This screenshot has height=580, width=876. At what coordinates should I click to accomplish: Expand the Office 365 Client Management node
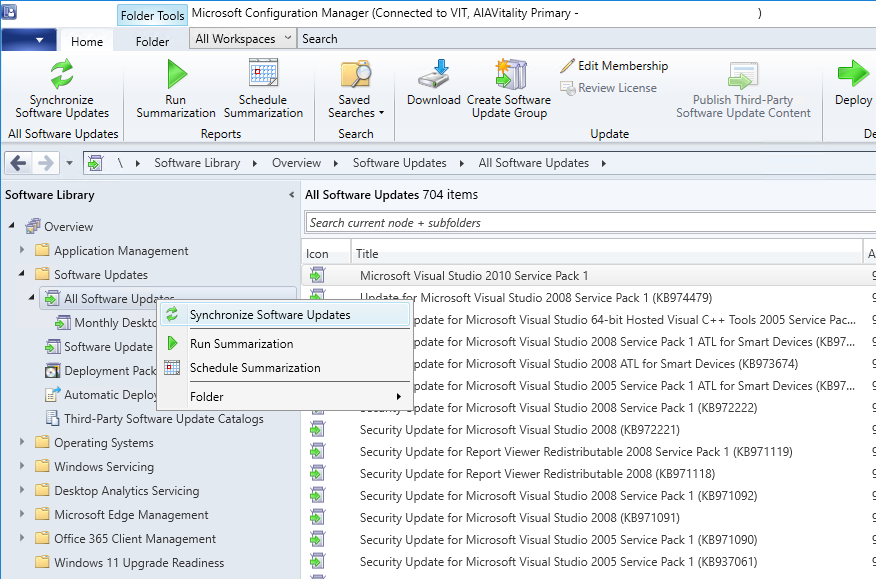(x=22, y=538)
